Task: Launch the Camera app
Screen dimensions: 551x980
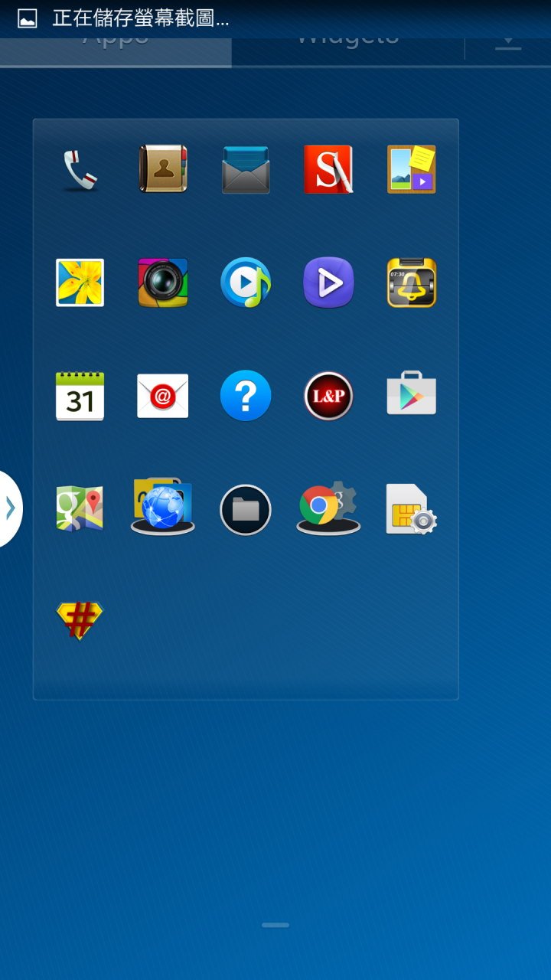Action: click(x=163, y=283)
